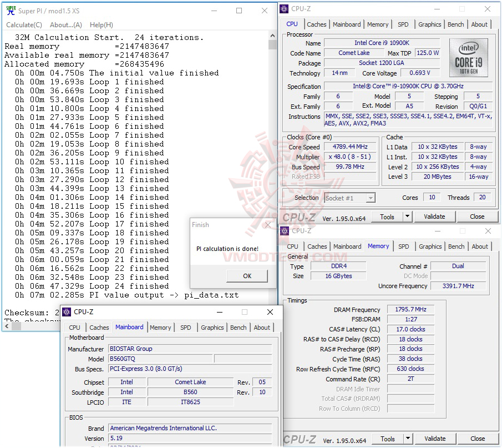Select Bench tab in Mainboard CPU-Z window
The image size is (502, 448).
238,328
